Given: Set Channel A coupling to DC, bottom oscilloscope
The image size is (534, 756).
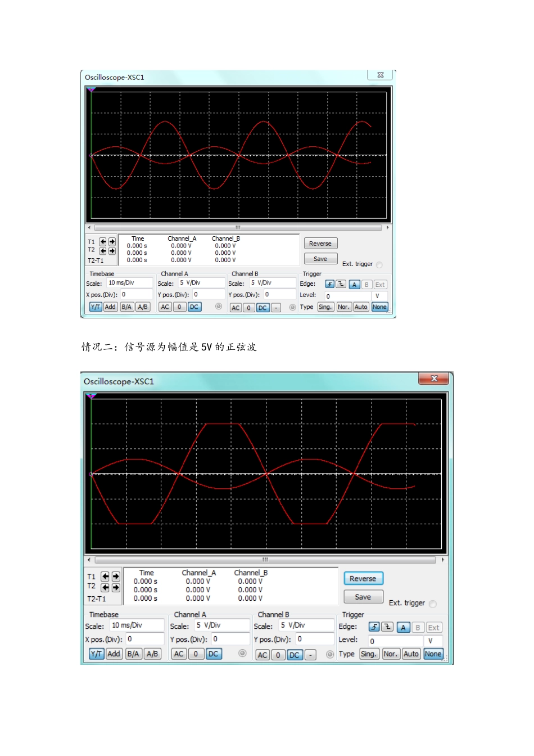Looking at the screenshot, I should (214, 654).
